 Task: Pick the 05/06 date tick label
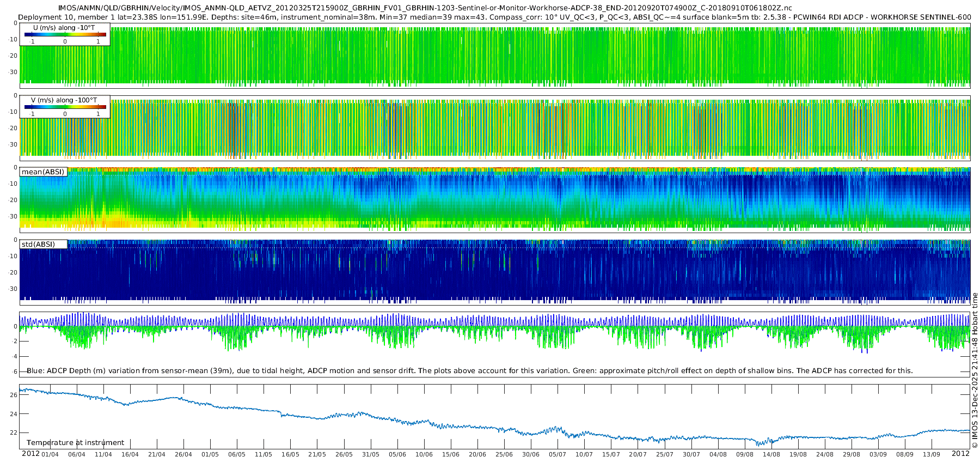click(397, 455)
